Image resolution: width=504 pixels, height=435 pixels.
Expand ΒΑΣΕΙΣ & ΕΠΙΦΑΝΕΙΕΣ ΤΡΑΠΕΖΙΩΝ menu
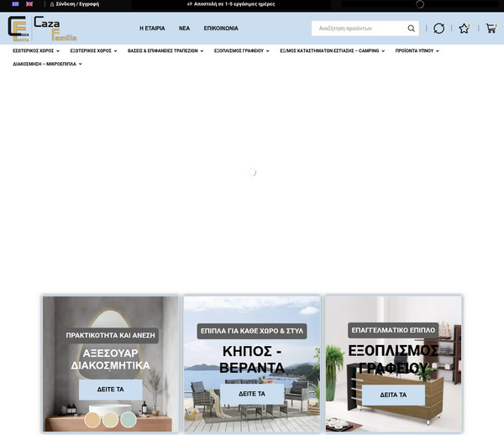click(x=165, y=50)
